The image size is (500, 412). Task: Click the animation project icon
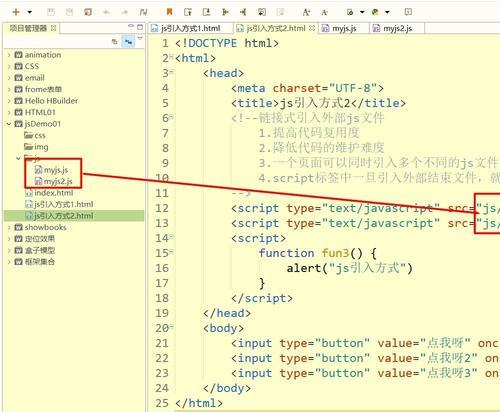[x=18, y=55]
